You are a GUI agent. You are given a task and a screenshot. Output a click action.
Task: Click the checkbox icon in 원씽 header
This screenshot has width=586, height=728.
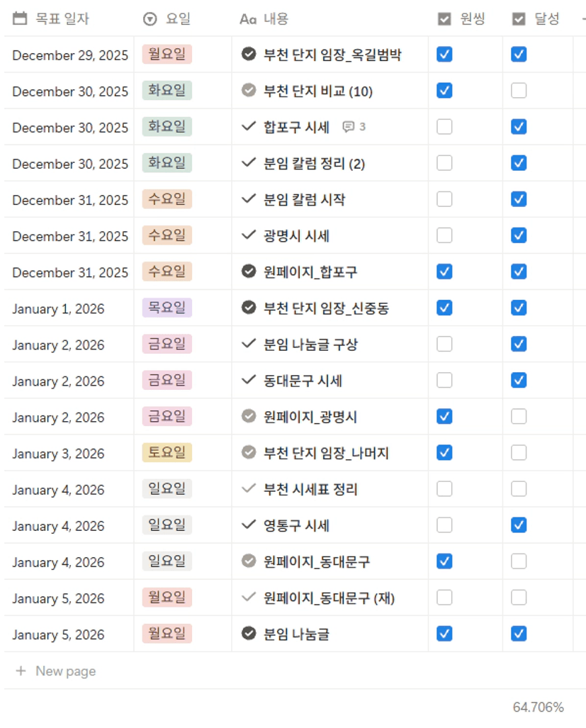click(444, 19)
